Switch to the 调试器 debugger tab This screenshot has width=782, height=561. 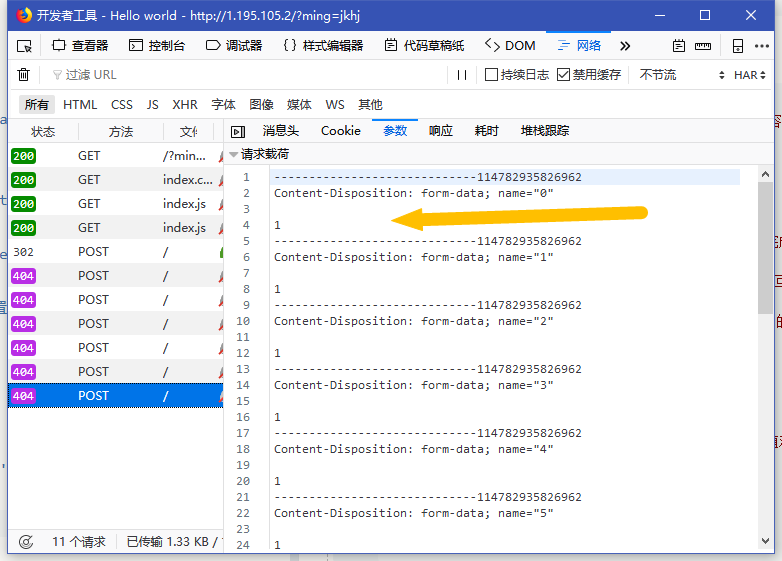coord(234,46)
